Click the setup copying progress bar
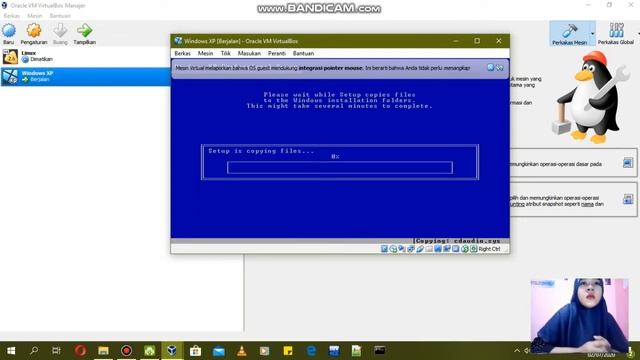Image resolution: width=640 pixels, height=360 pixels. click(340, 168)
